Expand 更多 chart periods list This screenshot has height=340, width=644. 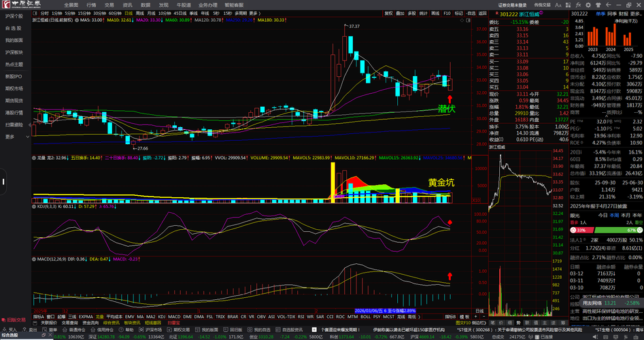(254, 13)
